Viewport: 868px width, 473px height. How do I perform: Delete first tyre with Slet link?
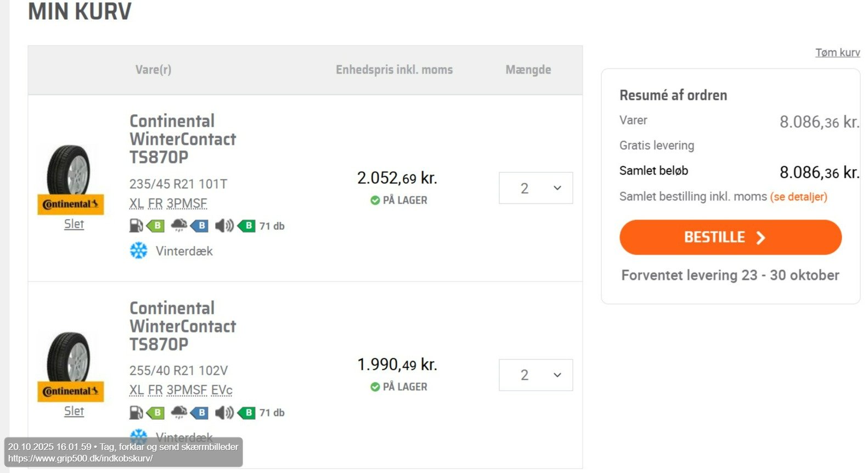click(74, 224)
